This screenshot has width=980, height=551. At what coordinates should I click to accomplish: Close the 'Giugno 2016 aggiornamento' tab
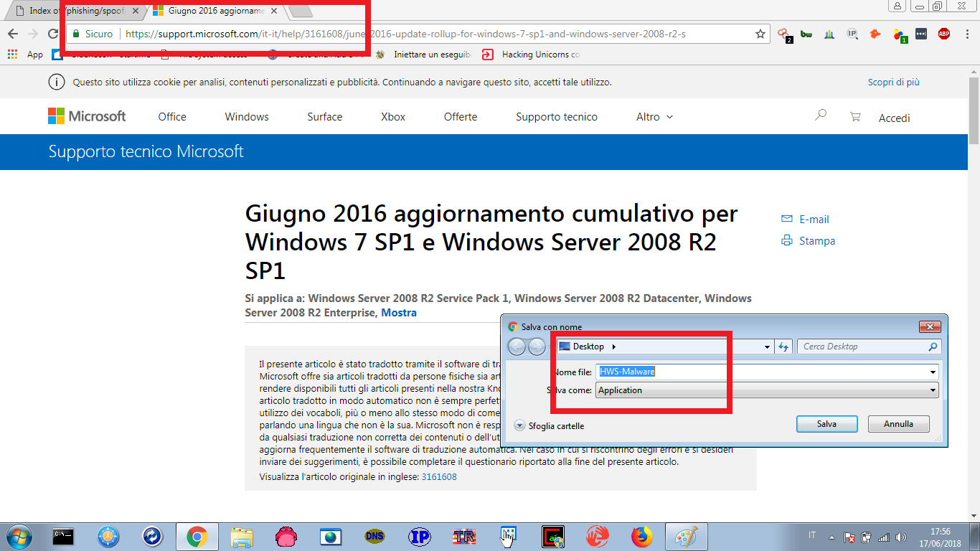(274, 11)
